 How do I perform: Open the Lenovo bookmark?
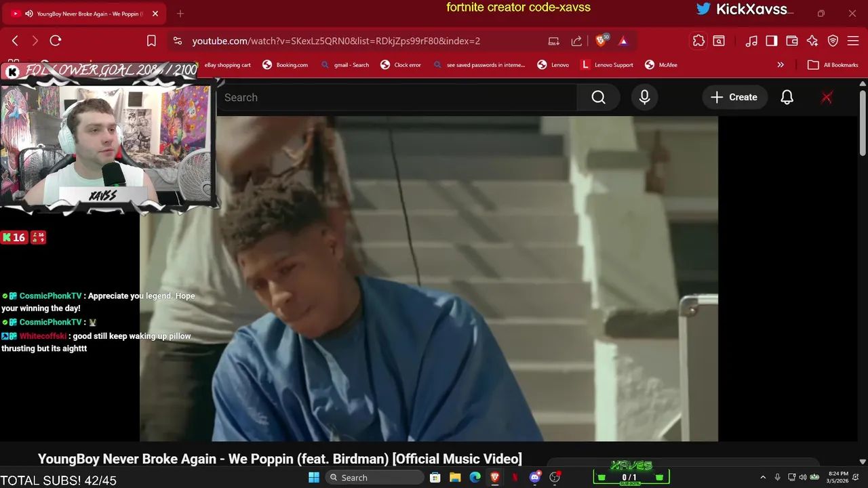click(553, 65)
